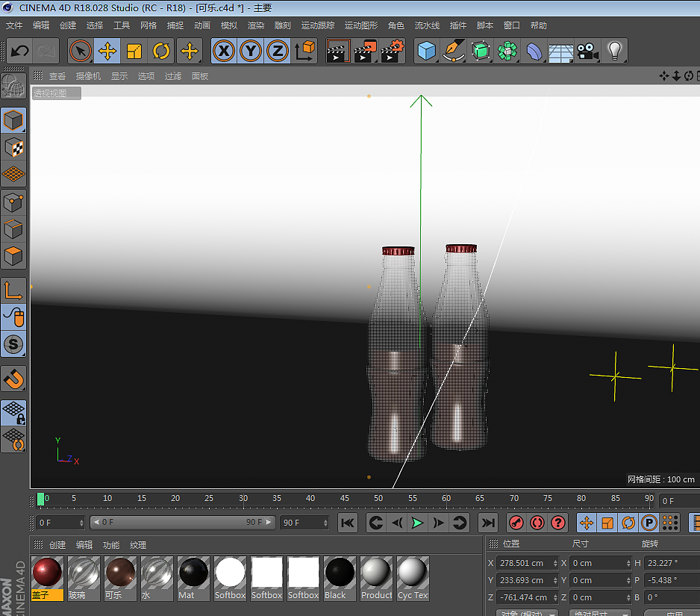The image size is (700, 616).
Task: Select the Black material sphere
Action: point(340,579)
